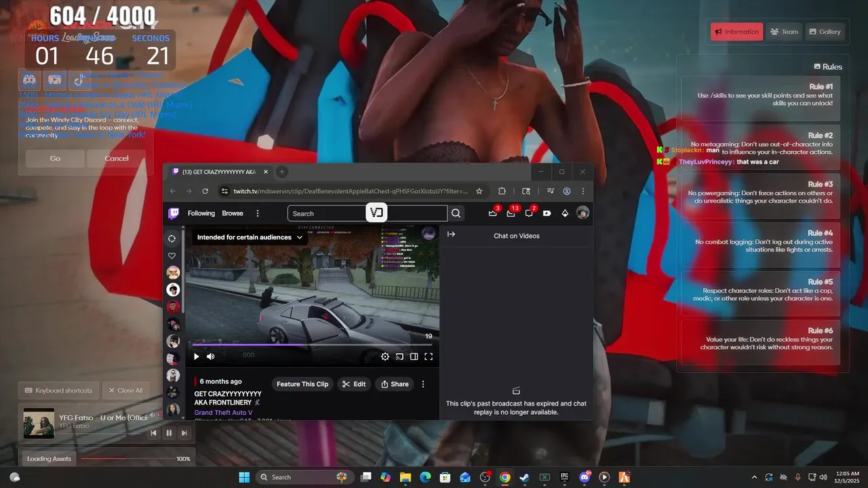The width and height of the screenshot is (868, 488).
Task: Expand 'Intended for certain audiences' dropdown
Action: tap(250, 237)
